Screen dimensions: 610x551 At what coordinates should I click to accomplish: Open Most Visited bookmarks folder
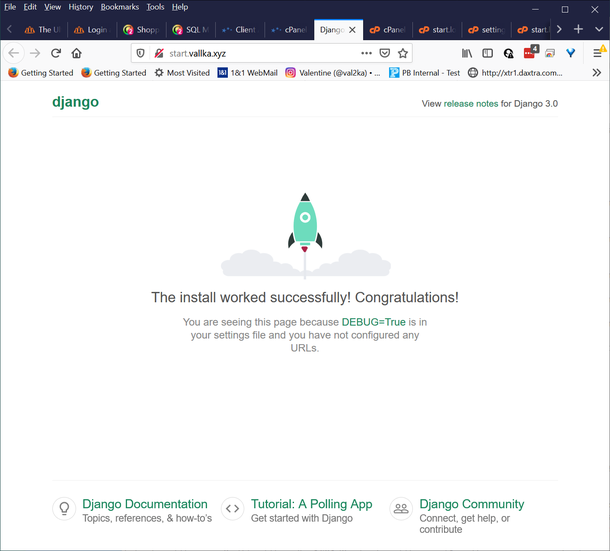pos(182,73)
